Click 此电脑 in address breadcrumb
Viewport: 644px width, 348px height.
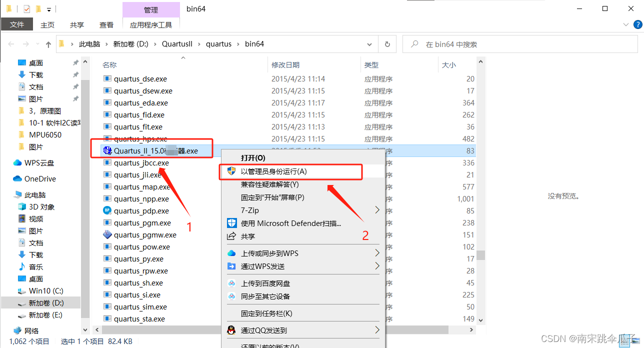pos(89,44)
